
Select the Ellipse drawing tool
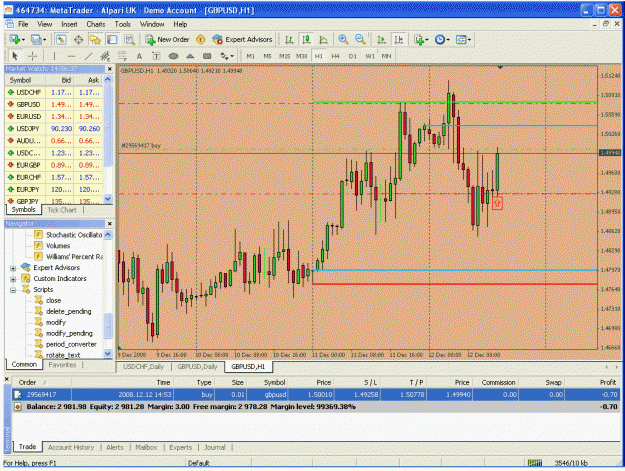click(173, 56)
